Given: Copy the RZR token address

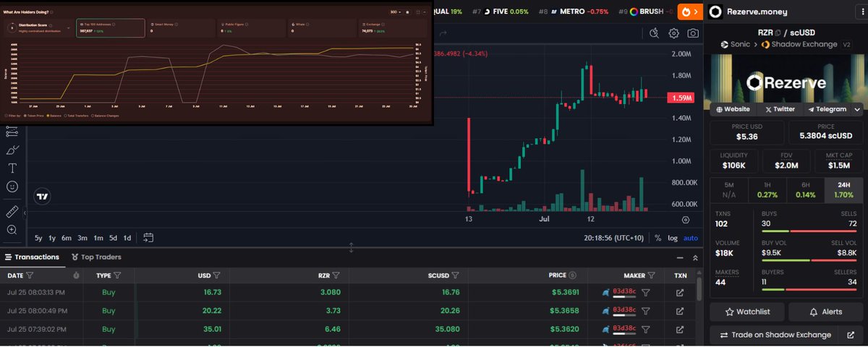Looking at the screenshot, I should click(778, 33).
